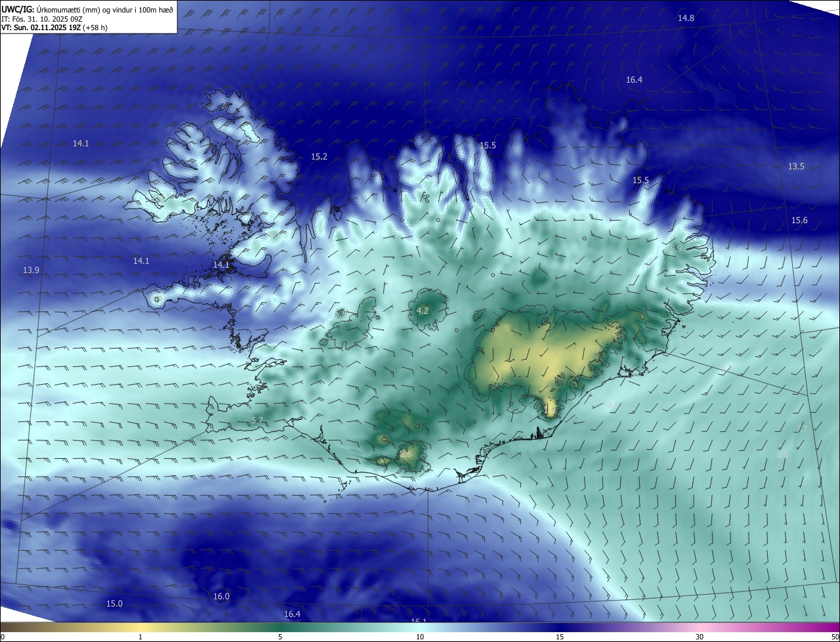Click the '50' tick on the colour scale
840x642 pixels.
coord(835,637)
